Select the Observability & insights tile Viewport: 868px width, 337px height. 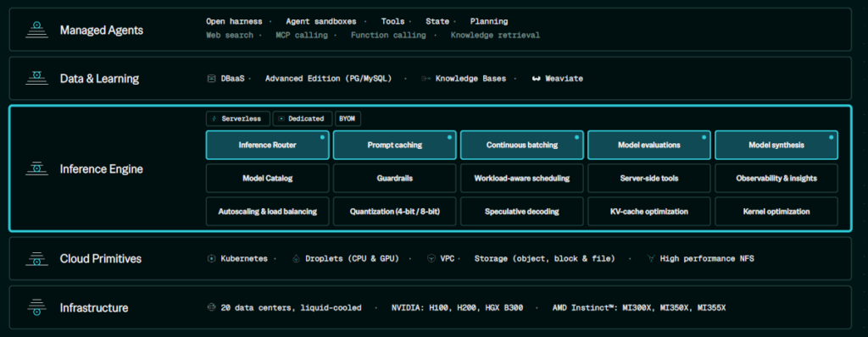[776, 178]
